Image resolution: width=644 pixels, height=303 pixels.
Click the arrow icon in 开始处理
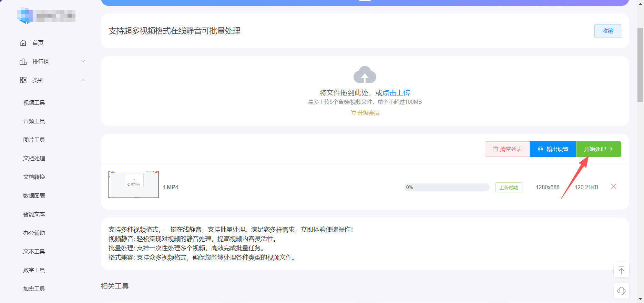611,149
